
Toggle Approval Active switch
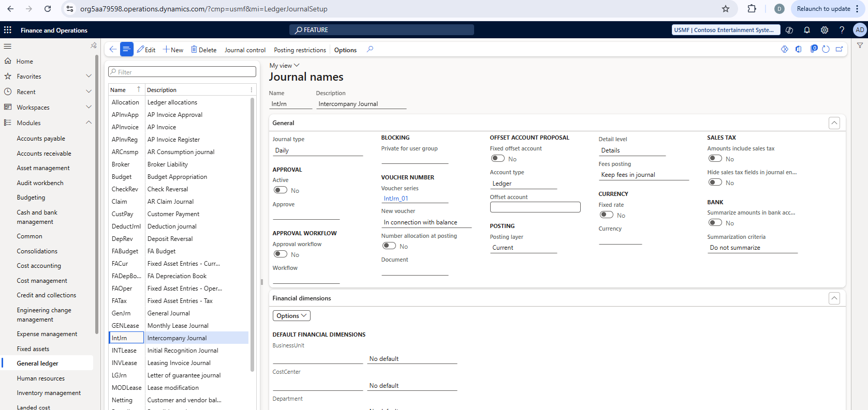pyautogui.click(x=281, y=190)
